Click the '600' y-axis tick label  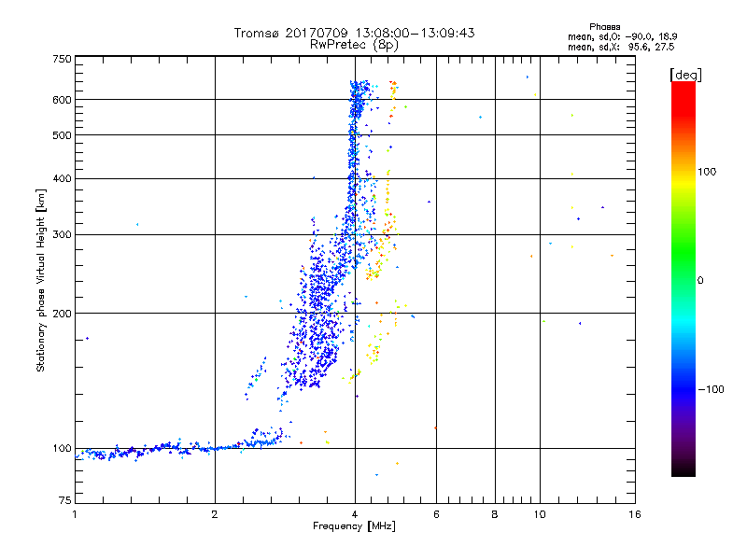pyautogui.click(x=62, y=100)
